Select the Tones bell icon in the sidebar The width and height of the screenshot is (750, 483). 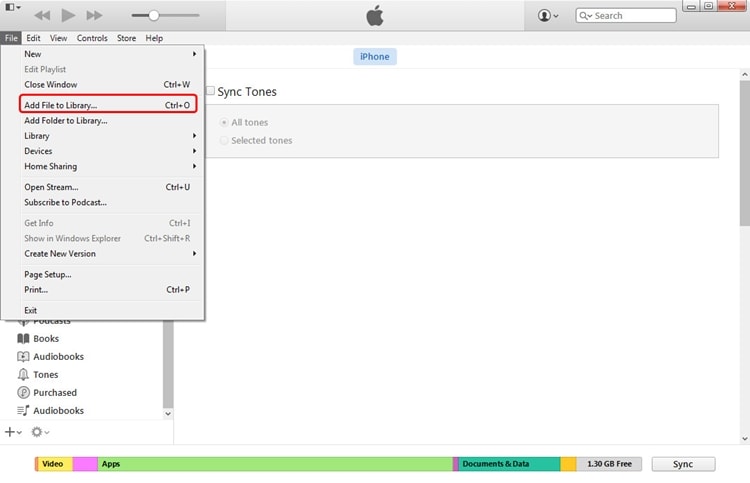tap(23, 374)
